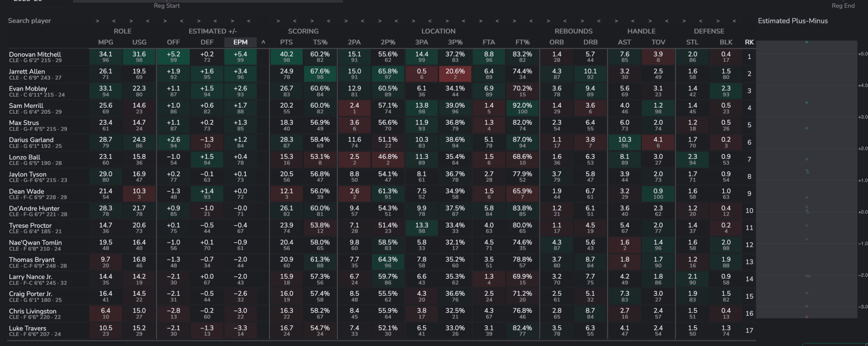Toggle sorting by the TS% column
This screenshot has width=868, height=346.
pyautogui.click(x=320, y=42)
